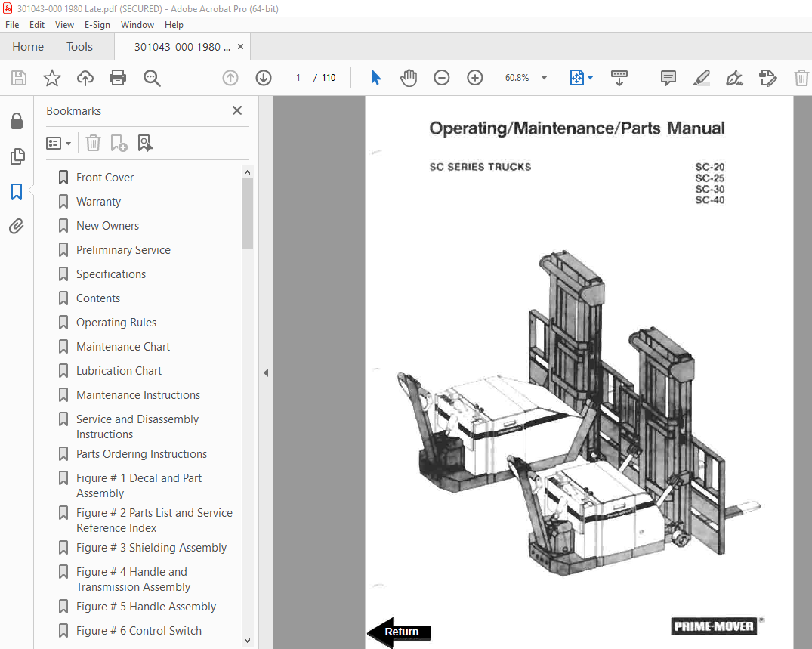Click the upload to cloud icon
This screenshot has height=649, width=812.
tap(85, 78)
